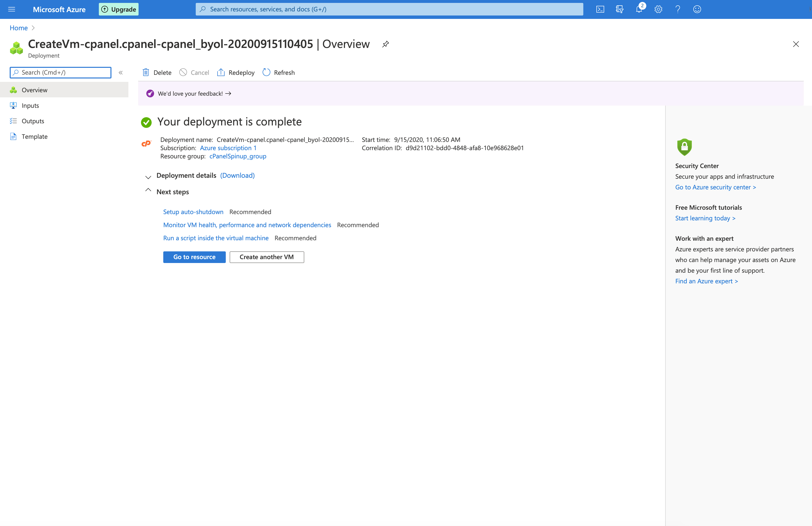812x526 pixels.
Task: Click the Go to resource button
Action: (x=194, y=257)
